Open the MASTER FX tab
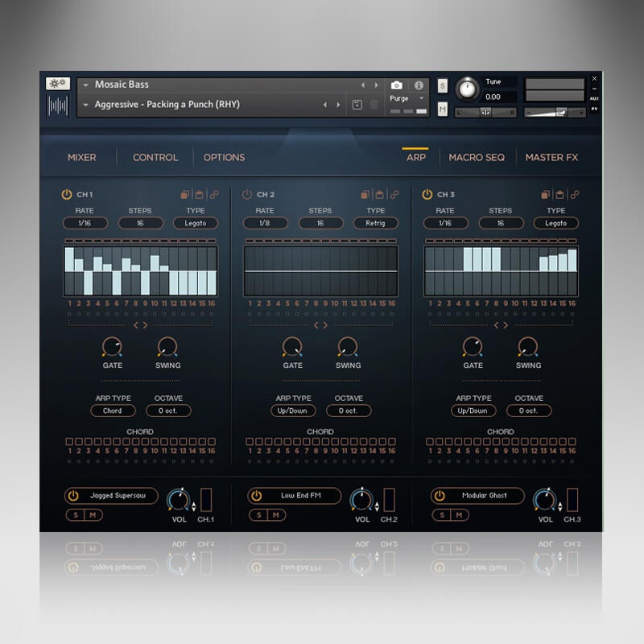Image resolution: width=644 pixels, height=644 pixels. pyautogui.click(x=551, y=158)
